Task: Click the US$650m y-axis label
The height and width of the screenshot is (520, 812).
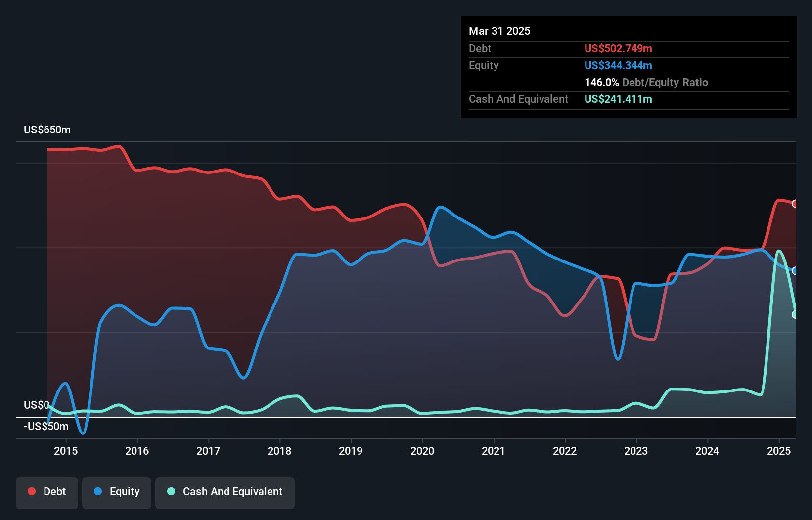Action: (x=47, y=130)
